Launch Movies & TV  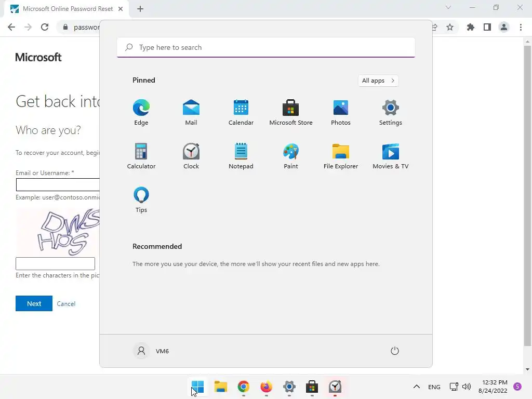[391, 156]
